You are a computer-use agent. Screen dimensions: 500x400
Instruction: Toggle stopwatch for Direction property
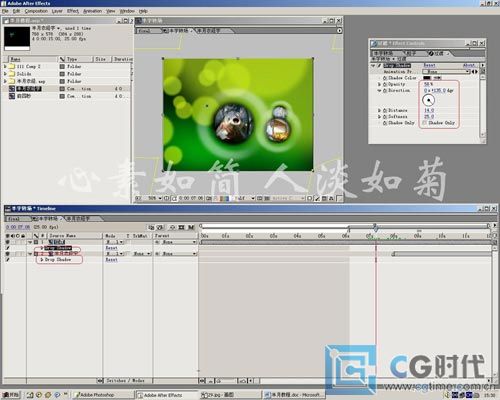[x=385, y=91]
